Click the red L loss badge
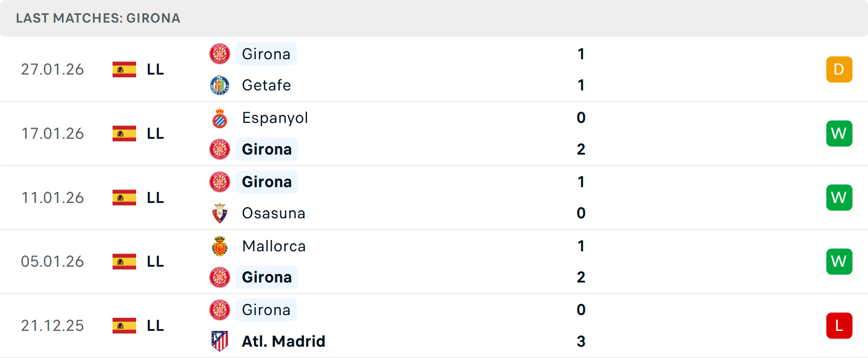The height and width of the screenshot is (358, 868). coord(839,325)
